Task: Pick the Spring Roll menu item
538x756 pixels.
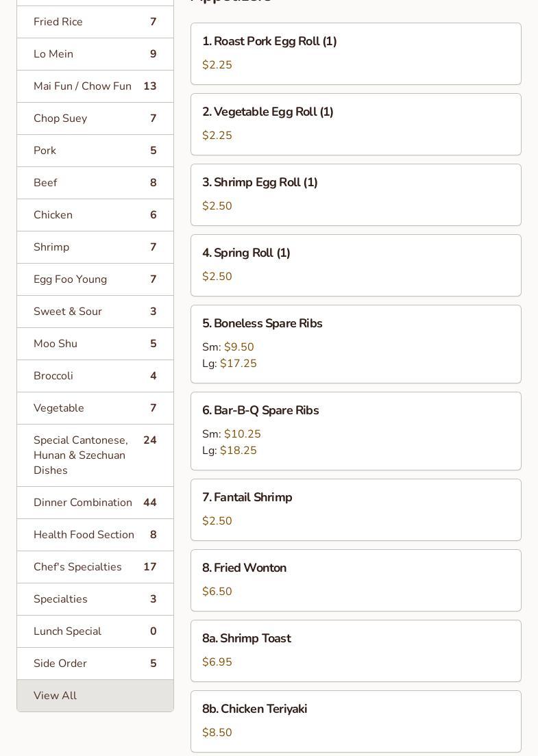Action: click(356, 265)
